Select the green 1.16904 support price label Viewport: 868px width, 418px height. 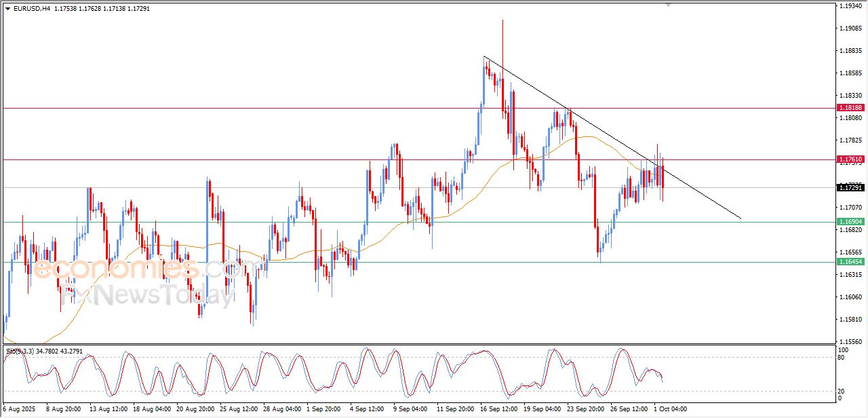click(x=850, y=222)
